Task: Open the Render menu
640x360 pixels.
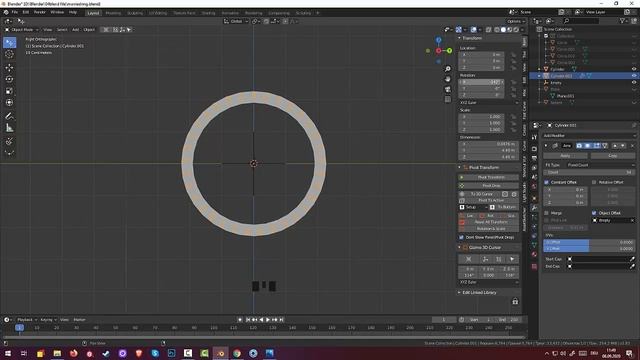Action: pos(40,12)
